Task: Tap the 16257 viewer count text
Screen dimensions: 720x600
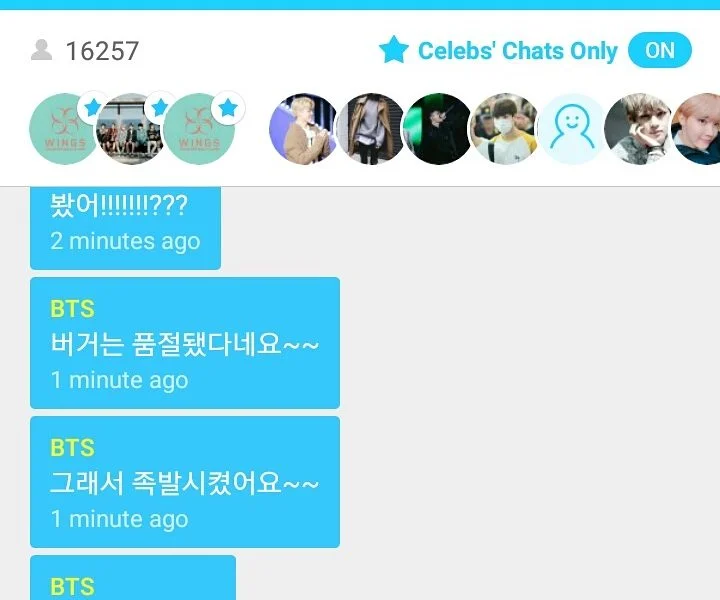Action: tap(102, 50)
